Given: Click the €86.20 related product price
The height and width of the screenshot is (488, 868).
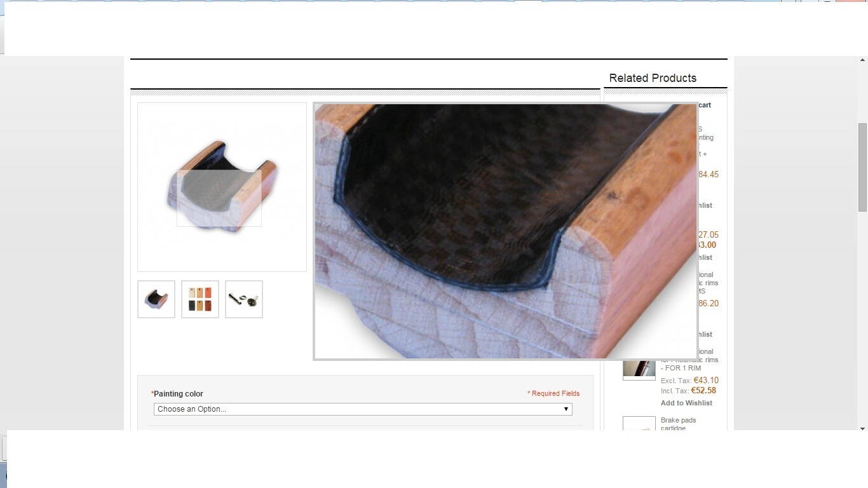Looking at the screenshot, I should click(x=709, y=304).
